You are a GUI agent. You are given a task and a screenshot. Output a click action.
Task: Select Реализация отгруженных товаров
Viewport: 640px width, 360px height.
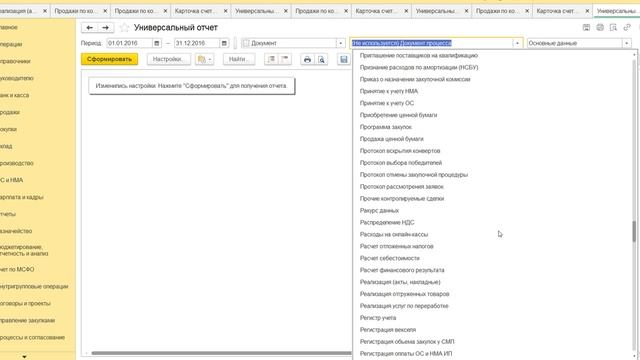[x=404, y=294]
